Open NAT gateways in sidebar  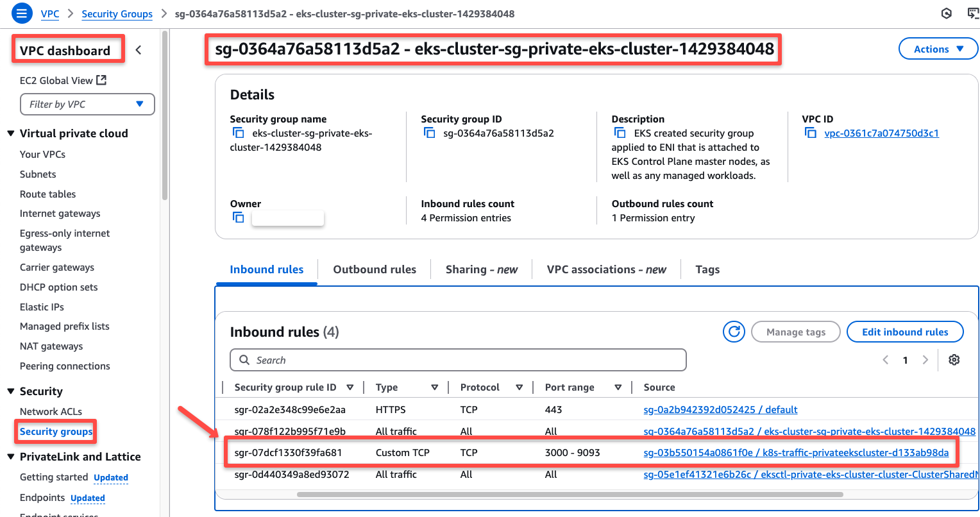click(x=51, y=346)
